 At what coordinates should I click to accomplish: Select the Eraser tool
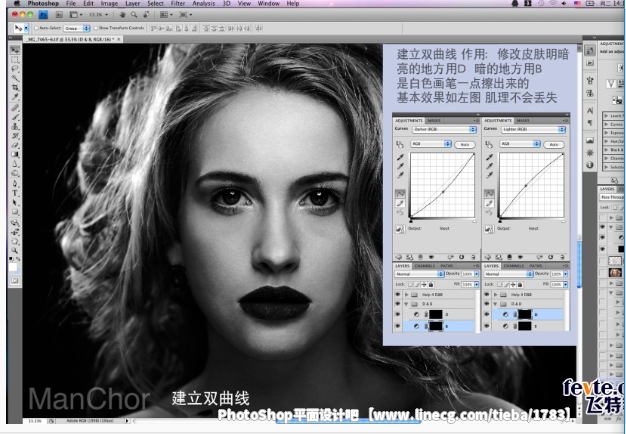click(15, 145)
